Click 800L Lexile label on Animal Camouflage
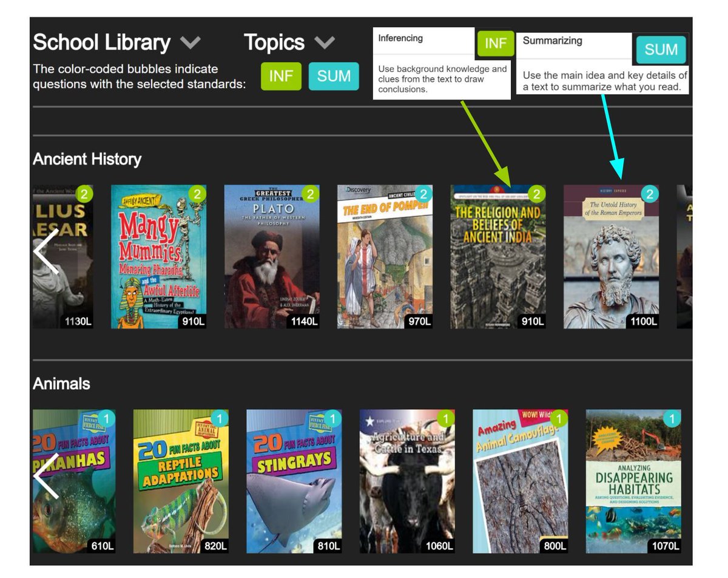Screen dimensions: 728x578 pos(555,546)
